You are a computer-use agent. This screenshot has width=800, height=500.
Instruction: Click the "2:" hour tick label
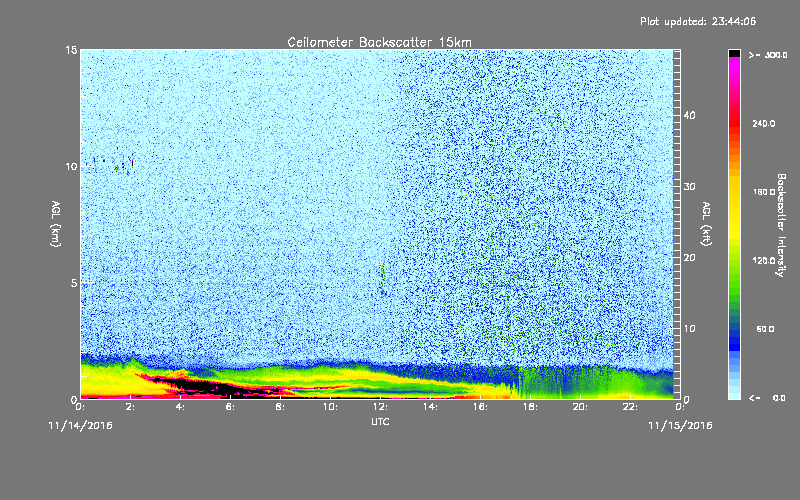coord(131,407)
